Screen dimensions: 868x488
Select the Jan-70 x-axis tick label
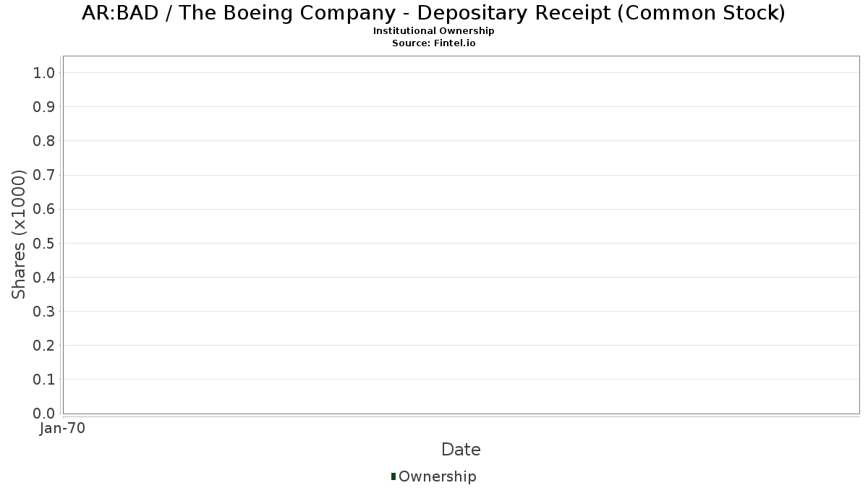[x=63, y=429]
